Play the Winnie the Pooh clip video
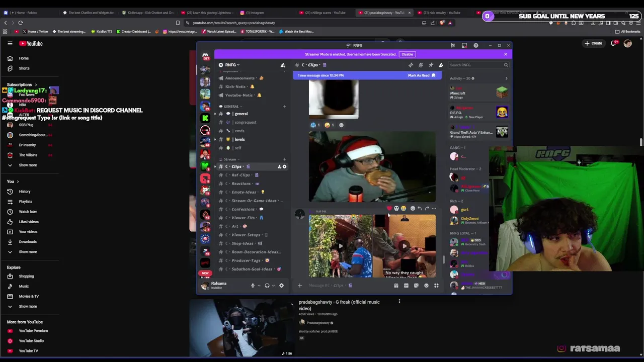Screen dimensions: 644x362 click(x=404, y=246)
